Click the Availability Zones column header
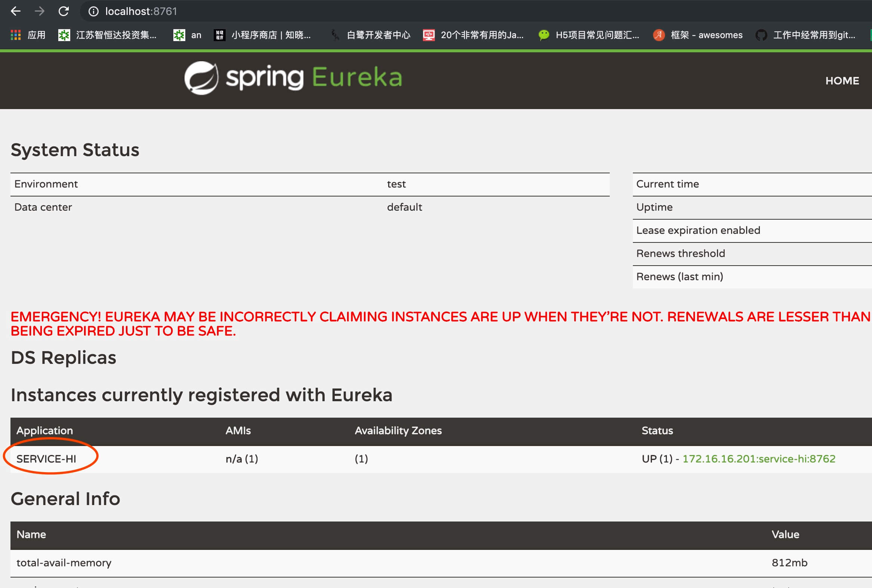Viewport: 872px width, 588px height. (x=398, y=430)
